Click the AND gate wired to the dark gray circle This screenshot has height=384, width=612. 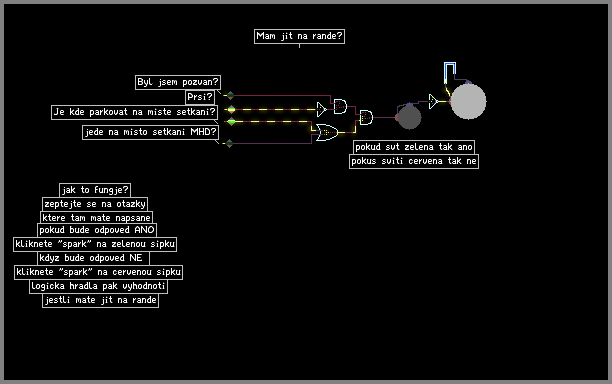(x=366, y=117)
